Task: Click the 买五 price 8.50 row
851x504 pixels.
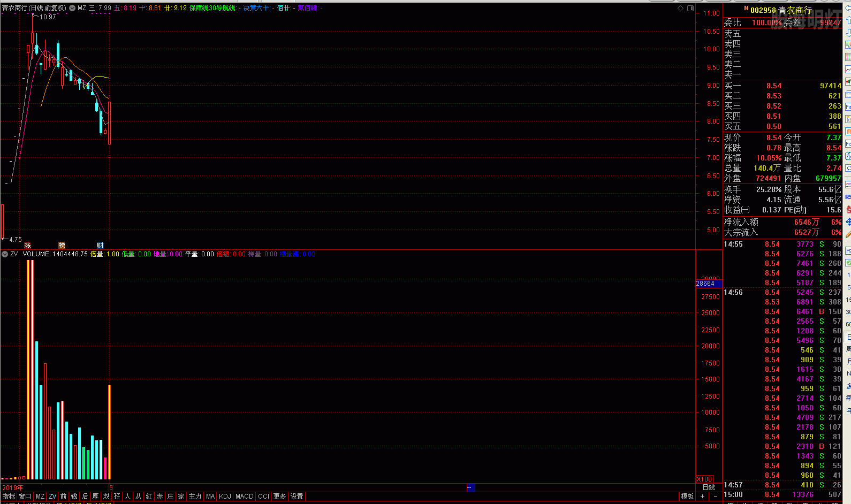Action: coord(782,126)
